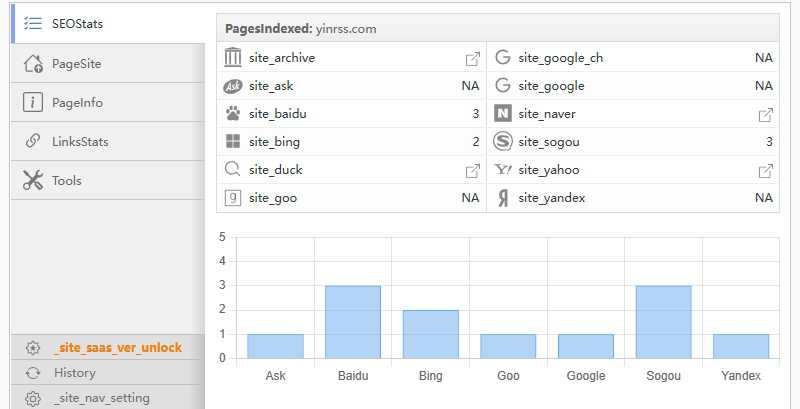The height and width of the screenshot is (409, 800).
Task: Open the PageSite section
Action: coord(76,64)
